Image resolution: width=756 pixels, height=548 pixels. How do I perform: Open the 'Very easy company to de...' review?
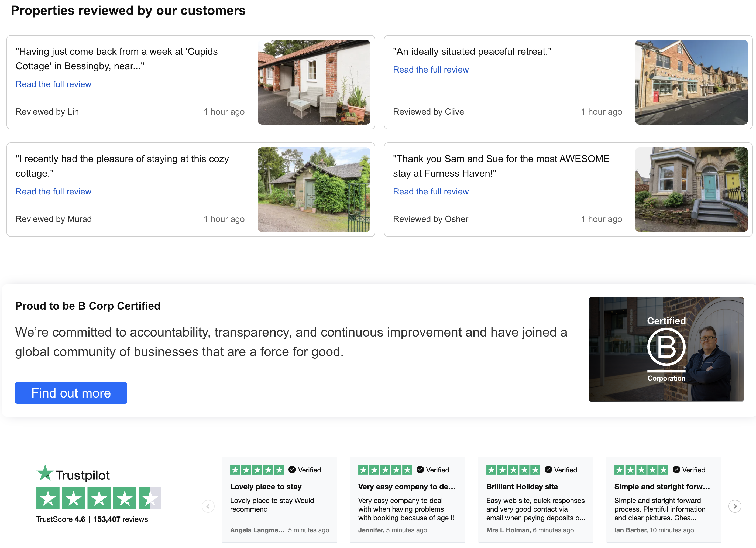[x=407, y=486]
